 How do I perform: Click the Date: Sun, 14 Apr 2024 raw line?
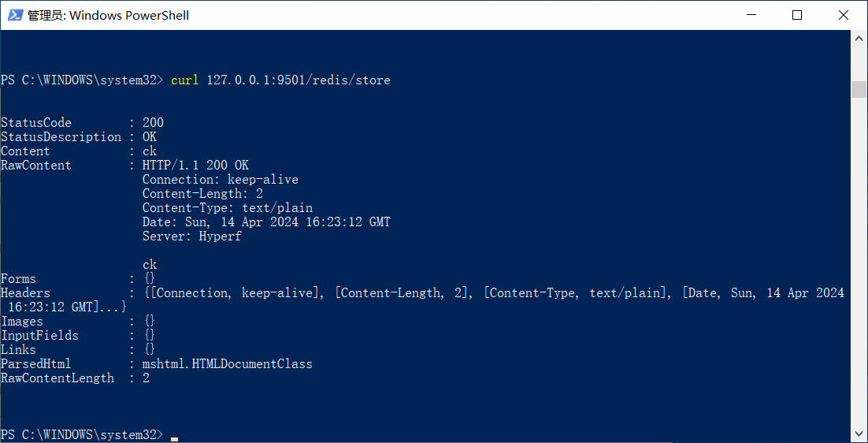coord(266,222)
